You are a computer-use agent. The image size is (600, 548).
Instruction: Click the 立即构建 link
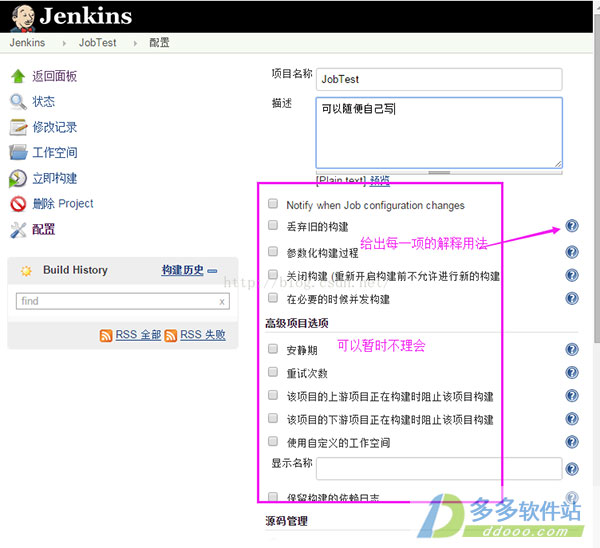click(x=55, y=178)
